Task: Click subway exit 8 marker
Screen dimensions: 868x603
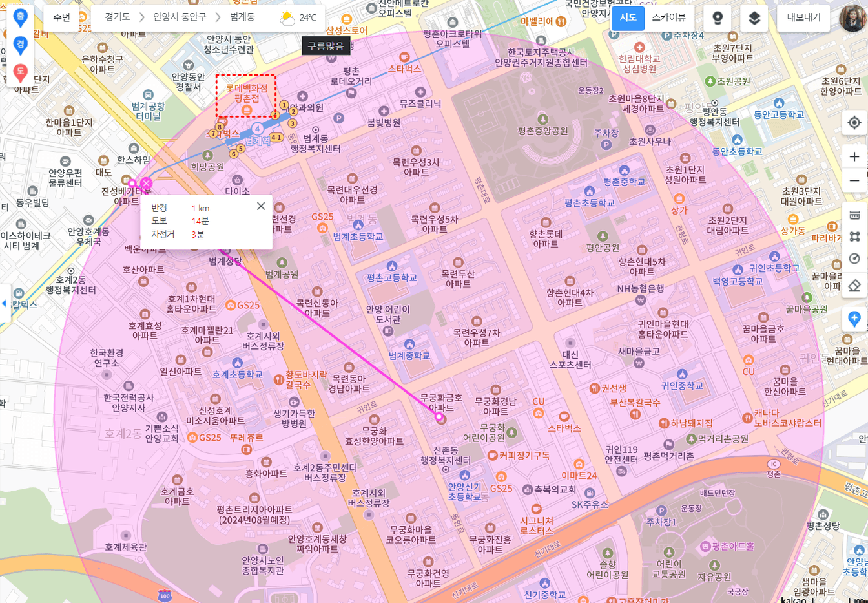Action: click(x=220, y=127)
